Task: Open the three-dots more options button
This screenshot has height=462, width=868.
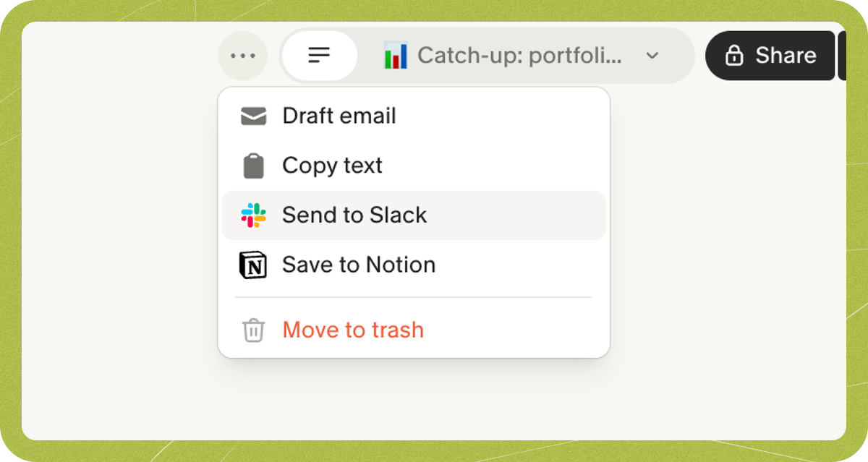Action: (x=243, y=56)
